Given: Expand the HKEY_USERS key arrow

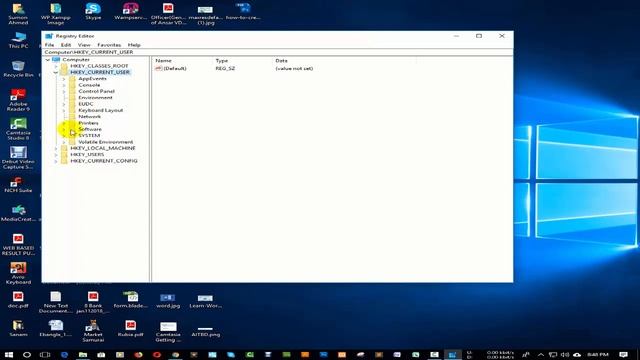Looking at the screenshot, I should [56, 155].
